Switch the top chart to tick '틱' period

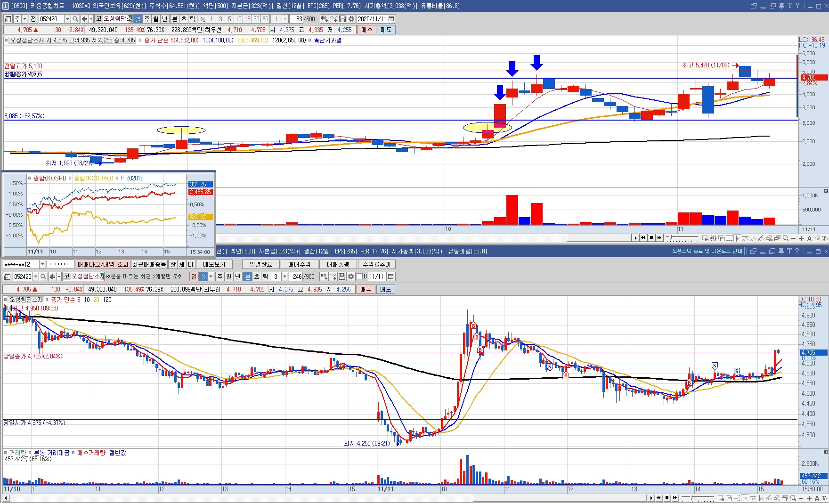tap(192, 19)
